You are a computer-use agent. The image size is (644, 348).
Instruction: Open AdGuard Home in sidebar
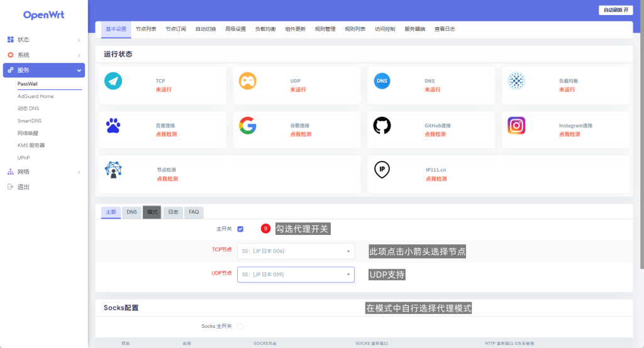click(36, 96)
